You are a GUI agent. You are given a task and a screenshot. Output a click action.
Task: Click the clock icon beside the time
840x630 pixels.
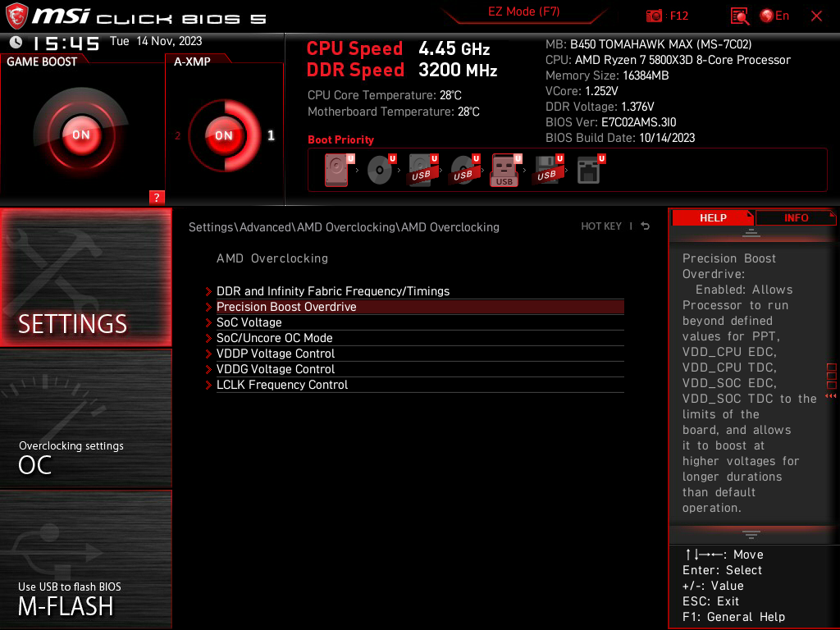[16, 42]
